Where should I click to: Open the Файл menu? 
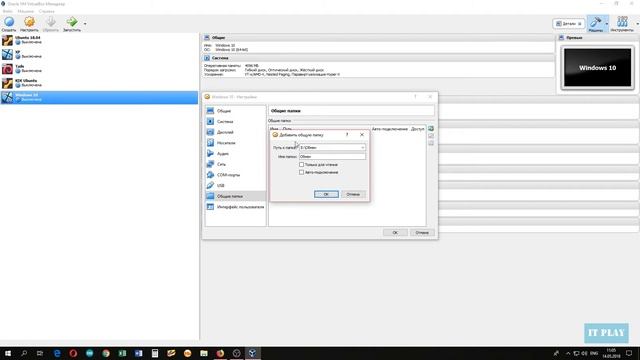point(7,11)
